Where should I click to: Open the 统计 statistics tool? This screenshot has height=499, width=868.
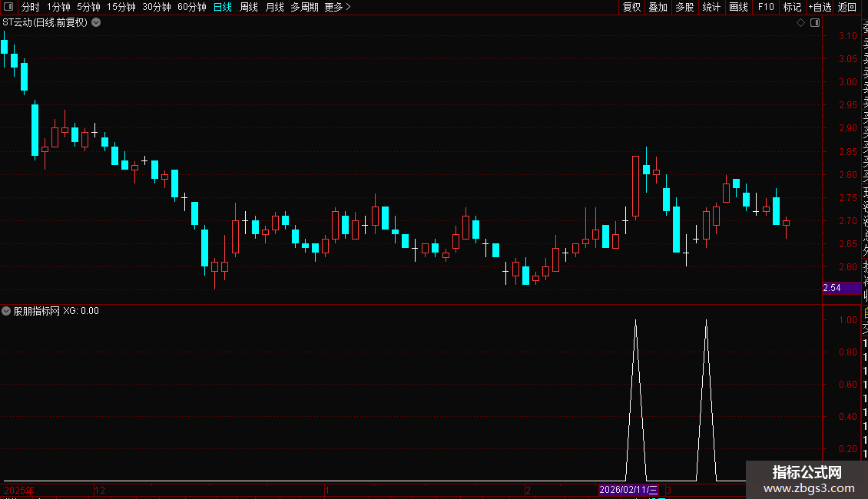711,7
